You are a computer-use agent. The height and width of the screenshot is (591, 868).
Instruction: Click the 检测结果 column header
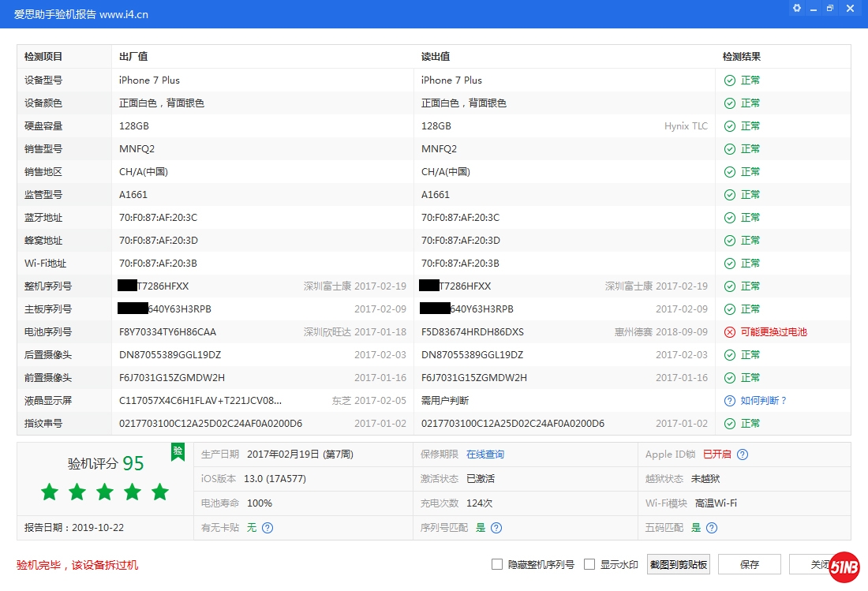[742, 57]
